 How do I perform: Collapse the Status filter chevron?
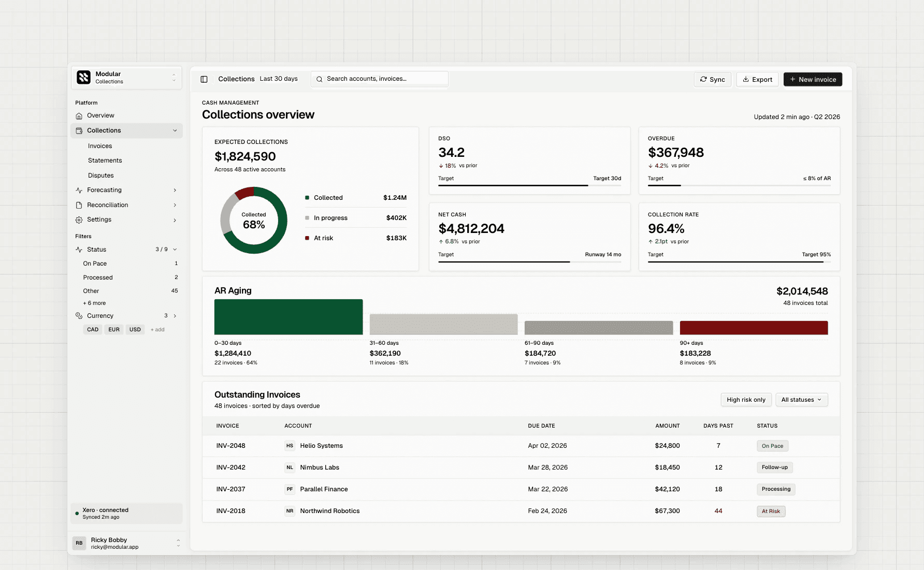[175, 250]
